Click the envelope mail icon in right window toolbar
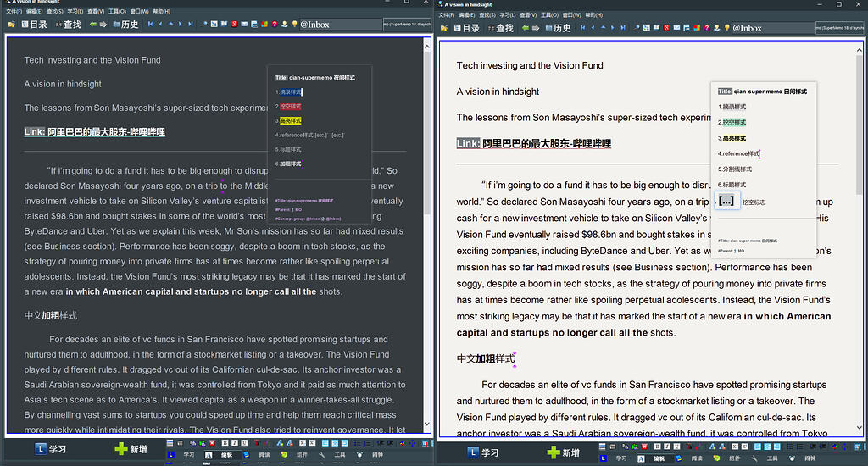The image size is (868, 466). pyautogui.click(x=677, y=28)
